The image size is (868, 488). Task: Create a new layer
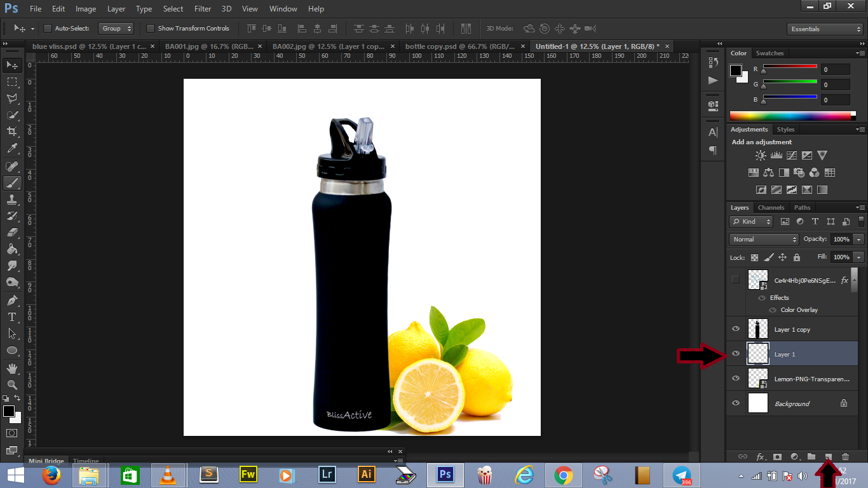829,456
